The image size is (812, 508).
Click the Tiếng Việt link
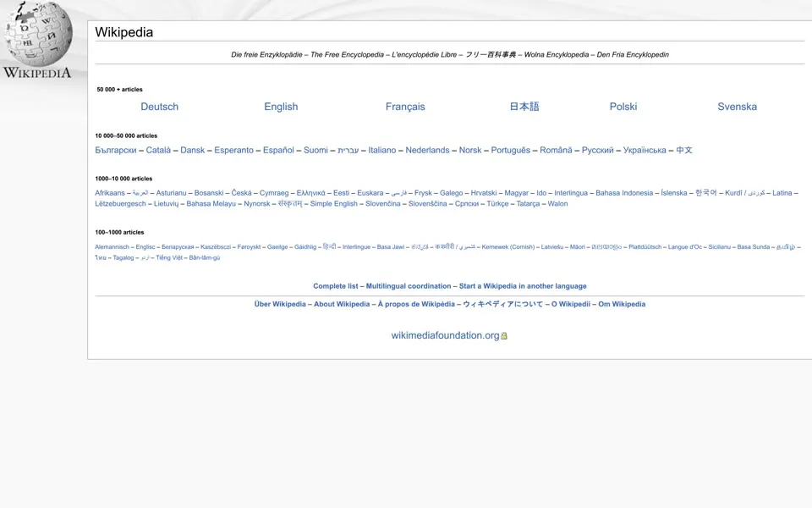169,257
